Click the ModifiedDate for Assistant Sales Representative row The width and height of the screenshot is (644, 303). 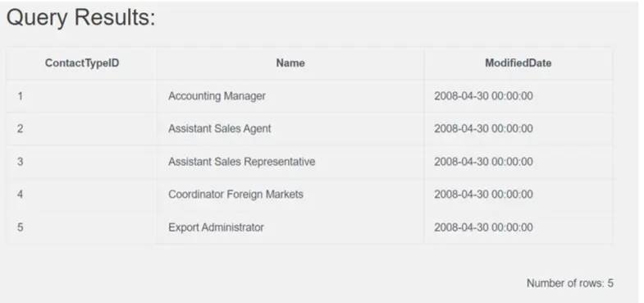(518, 162)
